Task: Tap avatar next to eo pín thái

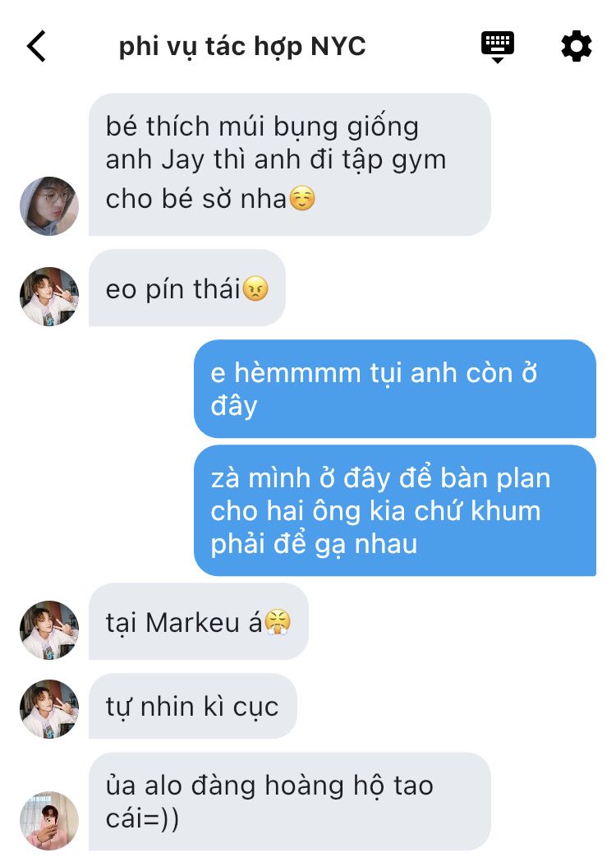Action: 49,297
